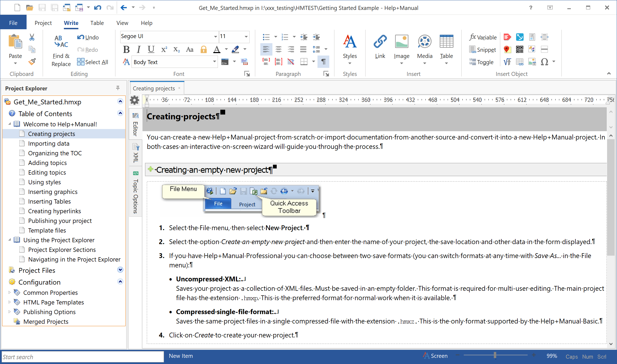Switch to the View ribbon tab
The height and width of the screenshot is (364, 617).
click(x=122, y=23)
